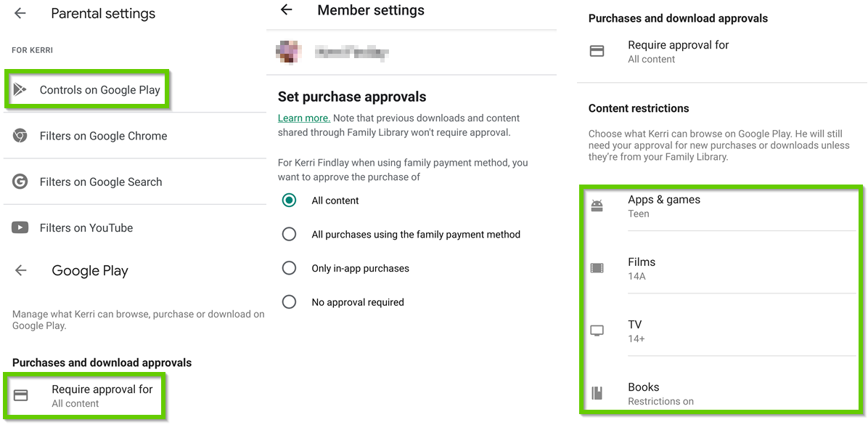
Task: Go back from Parental settings screen
Action: tap(20, 13)
